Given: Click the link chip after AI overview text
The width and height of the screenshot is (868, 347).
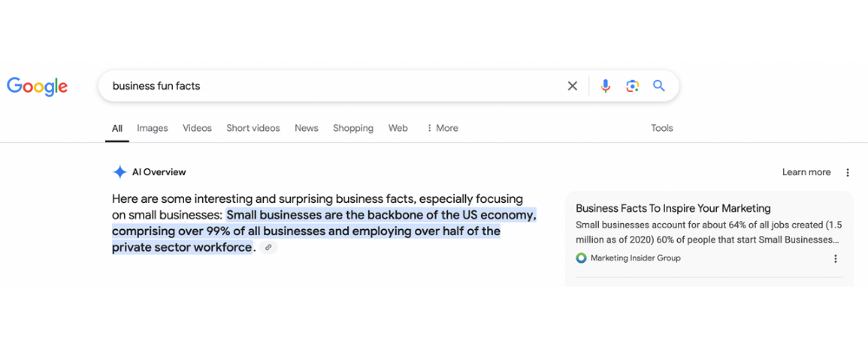Looking at the screenshot, I should point(268,248).
